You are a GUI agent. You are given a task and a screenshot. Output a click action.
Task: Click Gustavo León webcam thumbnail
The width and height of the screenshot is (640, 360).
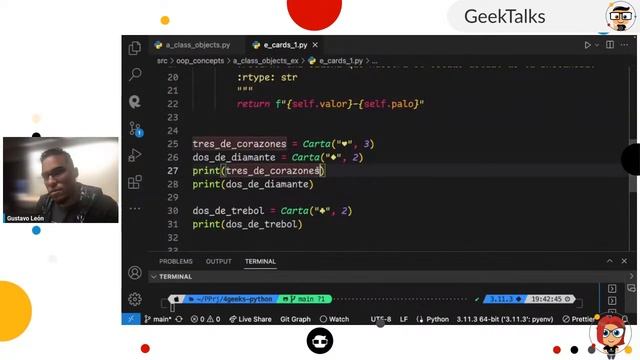coord(61,180)
